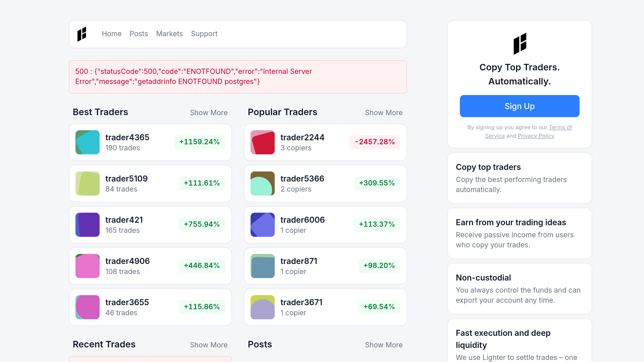Open trader5366's brown and mint avatar
Image resolution: width=644 pixels, height=362 pixels.
[263, 184]
